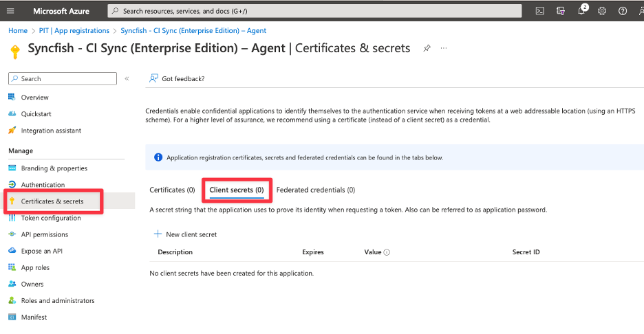This screenshot has height=334, width=644.
Task: Open App roles menu item
Action: click(x=35, y=267)
